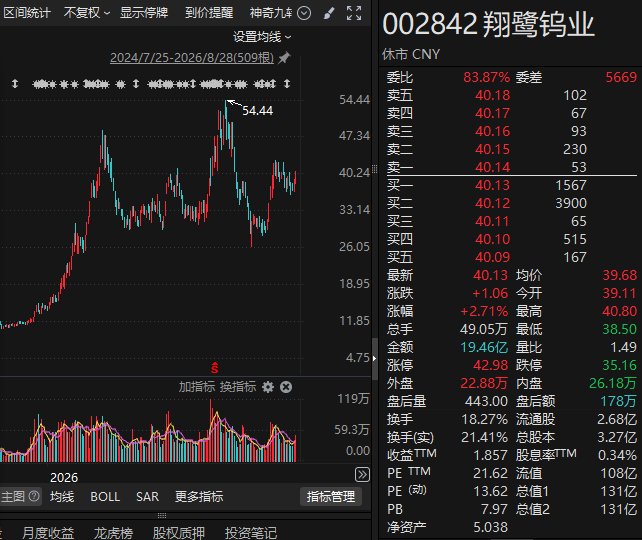The image size is (642, 540).
Task: Click the first up-down arrow event marker
Action: (x=15, y=84)
